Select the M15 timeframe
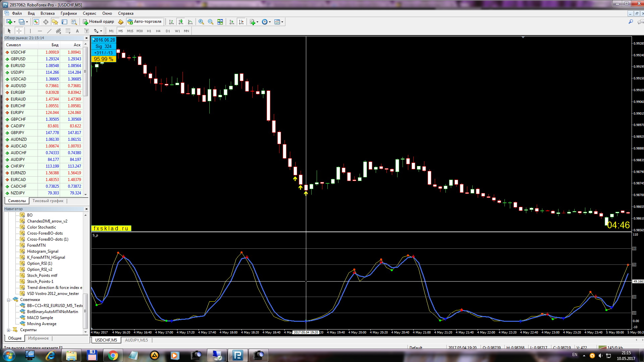644x362 pixels. 130,31
